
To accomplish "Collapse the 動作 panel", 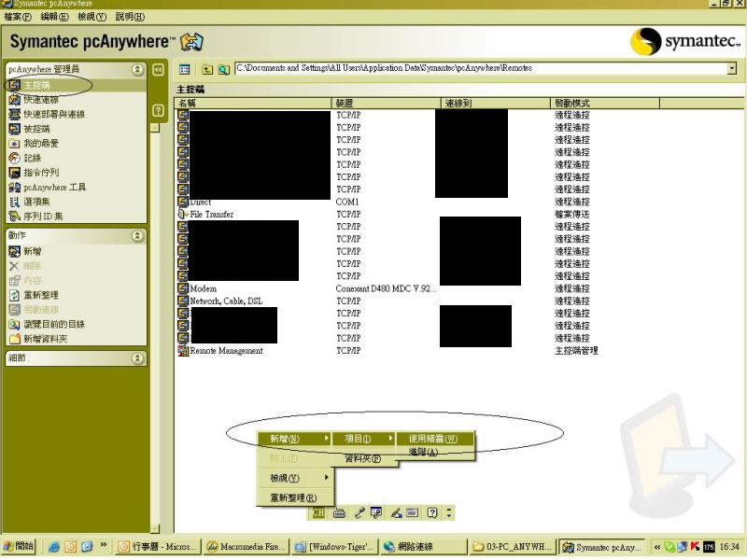I will point(137,236).
